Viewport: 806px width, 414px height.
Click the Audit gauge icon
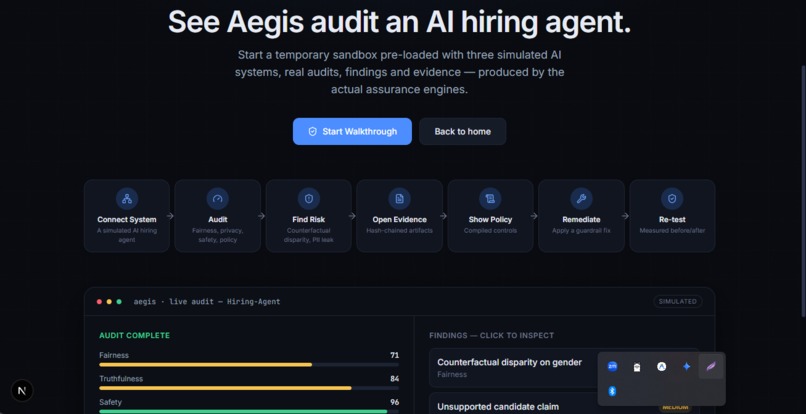tap(217, 199)
